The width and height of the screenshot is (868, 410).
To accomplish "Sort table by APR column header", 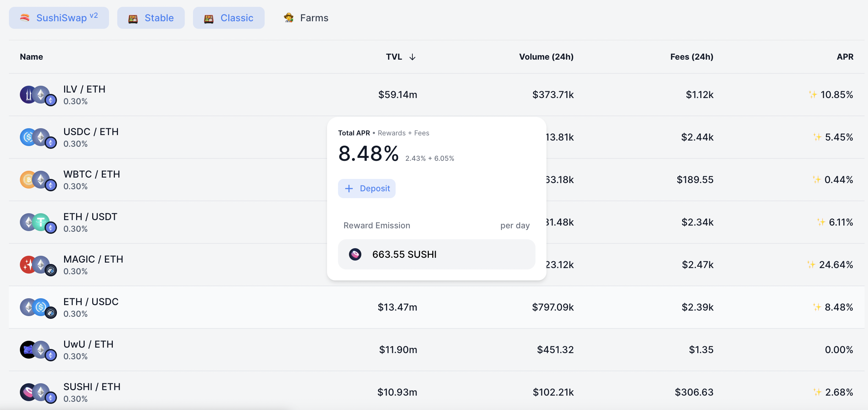I will click(845, 57).
